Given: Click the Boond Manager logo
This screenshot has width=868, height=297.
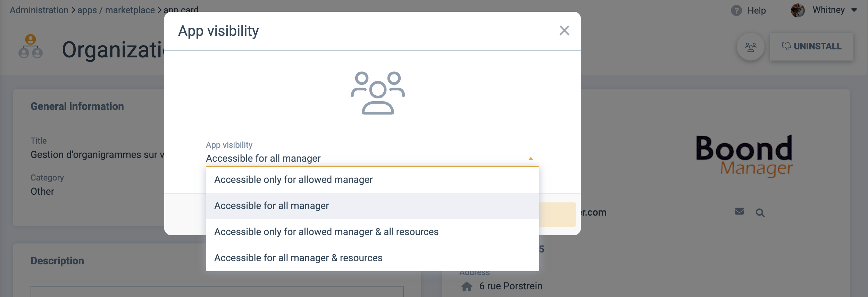Looking at the screenshot, I should pyautogui.click(x=744, y=156).
